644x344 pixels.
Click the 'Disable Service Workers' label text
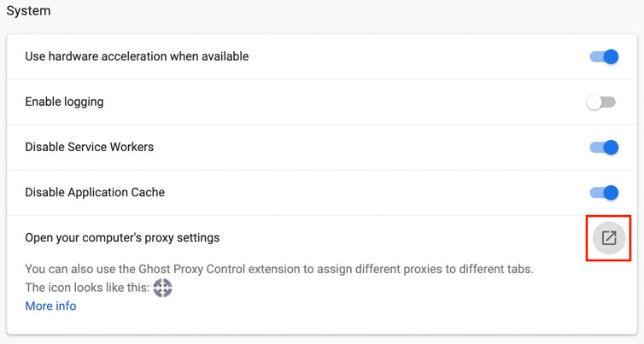[x=89, y=147]
